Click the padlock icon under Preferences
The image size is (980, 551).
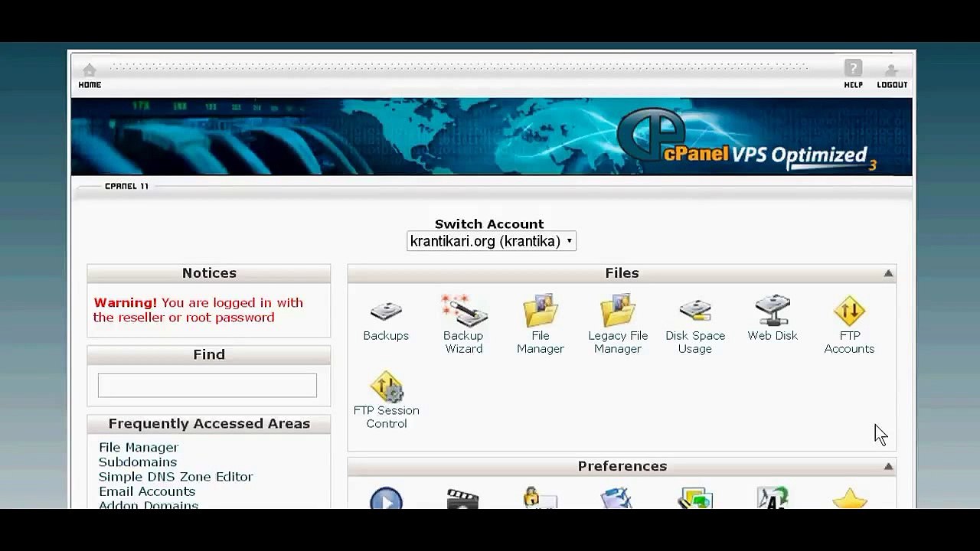tap(539, 498)
